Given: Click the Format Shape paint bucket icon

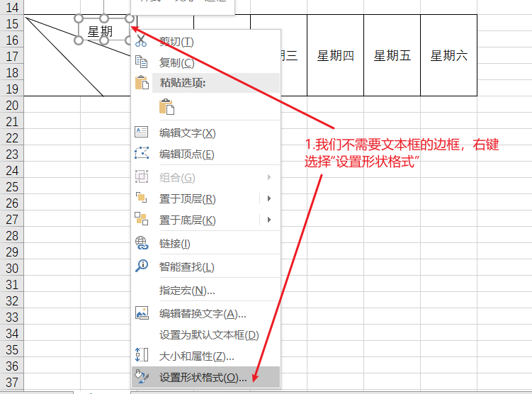Looking at the screenshot, I should (142, 376).
